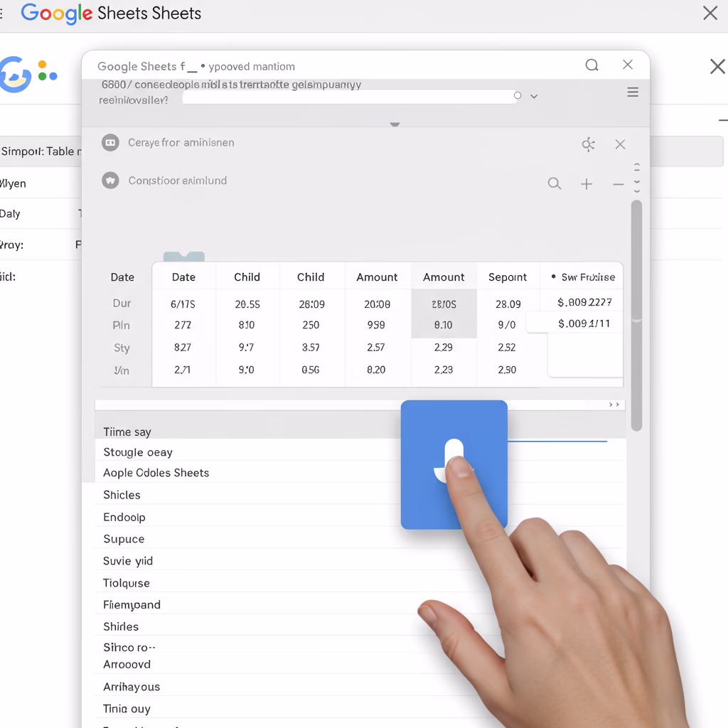The width and height of the screenshot is (728, 728).
Task: Click the Constioor enimlund round icon
Action: click(110, 181)
